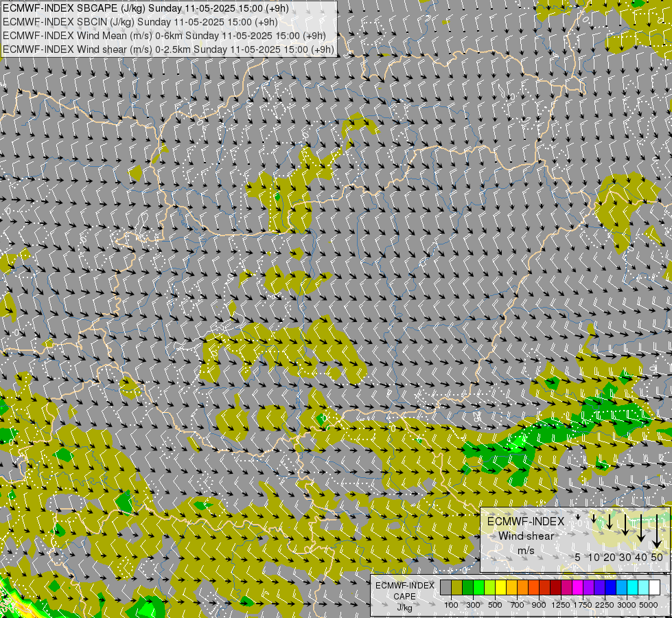Screen dimensions: 672x618
Task: Click the 500 tick label on CAPE scale
Action: (x=495, y=605)
